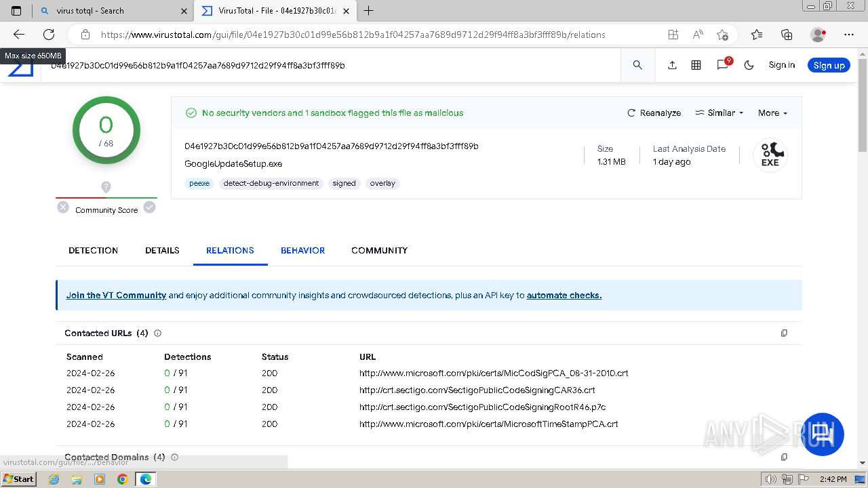Screen dimensions: 868x488
Task: Click the search magnifier icon
Action: click(x=637, y=65)
